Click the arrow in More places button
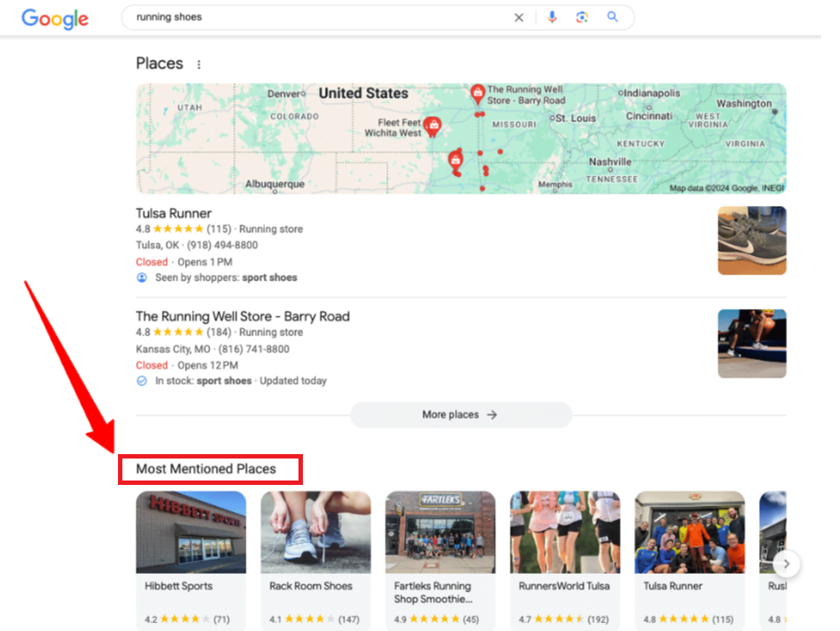 [x=492, y=415]
